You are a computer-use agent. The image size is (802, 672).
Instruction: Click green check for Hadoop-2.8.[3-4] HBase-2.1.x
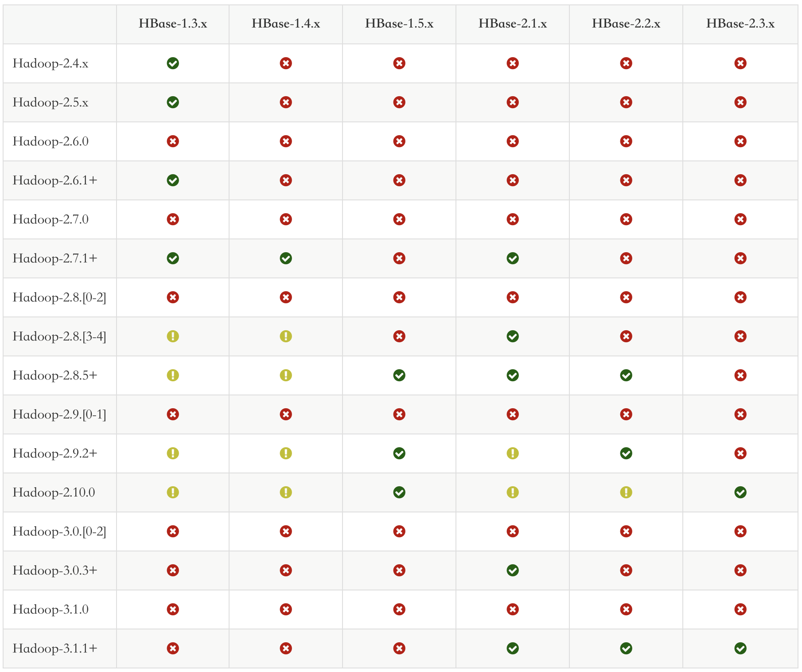pyautogui.click(x=513, y=336)
